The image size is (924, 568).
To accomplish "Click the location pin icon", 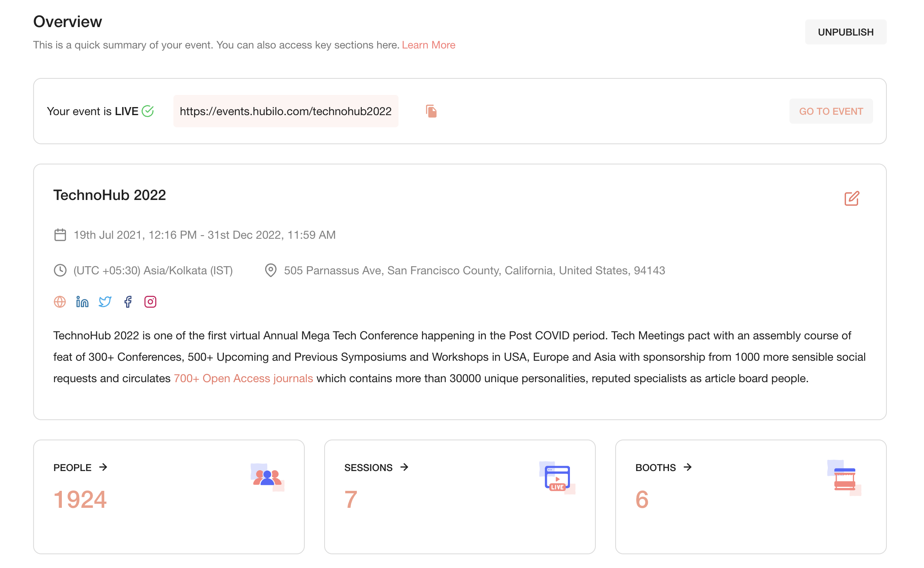I will tap(271, 270).
